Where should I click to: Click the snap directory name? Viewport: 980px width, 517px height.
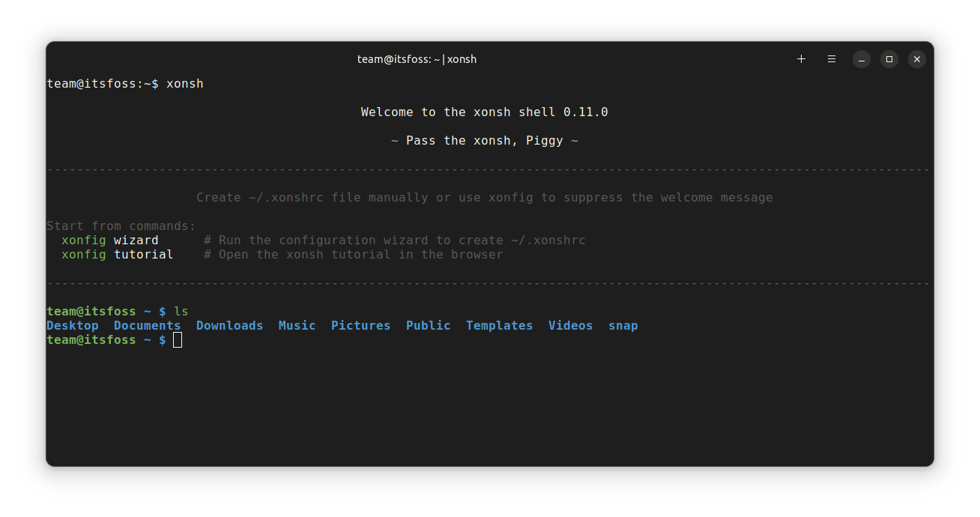pyautogui.click(x=623, y=326)
